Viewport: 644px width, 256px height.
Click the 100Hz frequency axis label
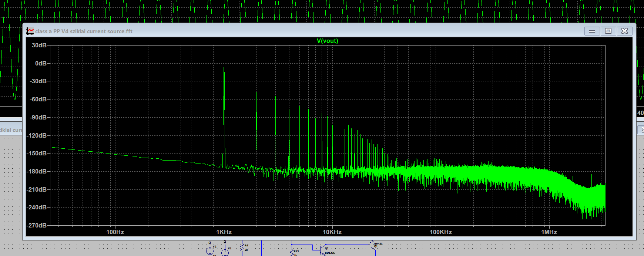pyautogui.click(x=115, y=232)
